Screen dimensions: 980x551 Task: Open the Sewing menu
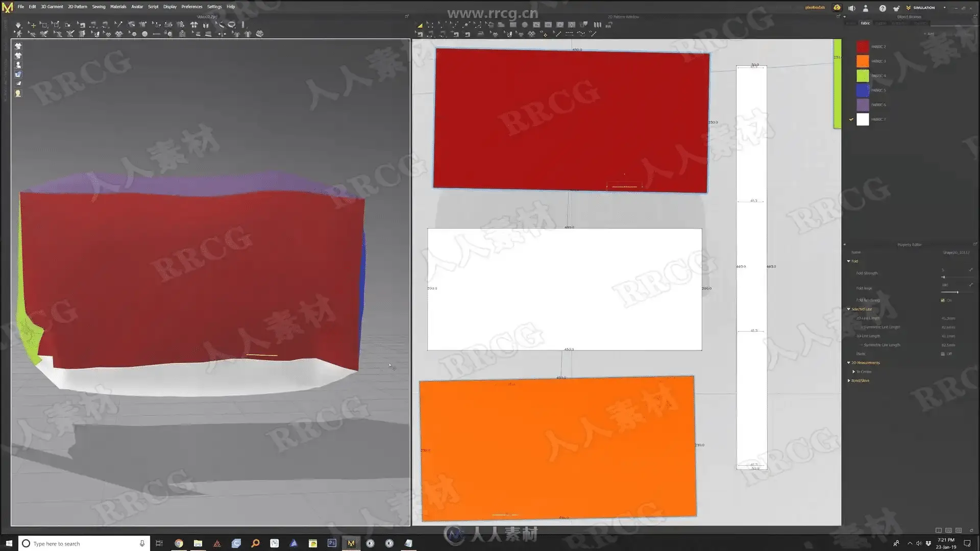(x=99, y=7)
